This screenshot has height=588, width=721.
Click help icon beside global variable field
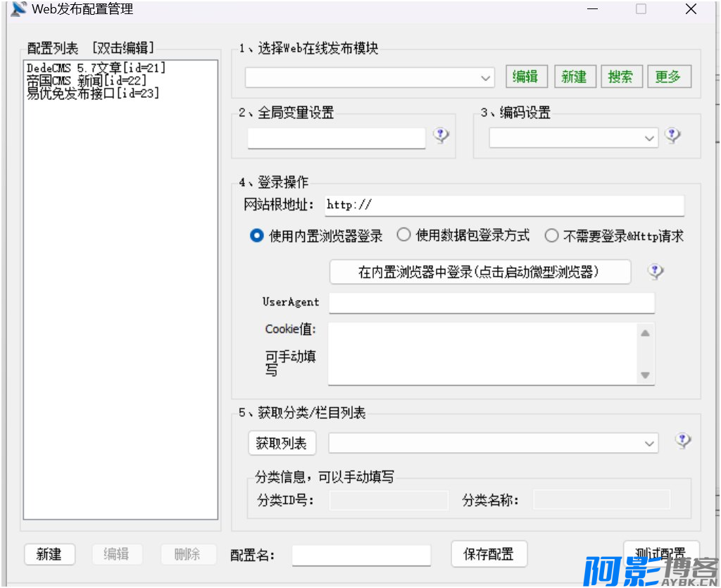click(x=441, y=135)
